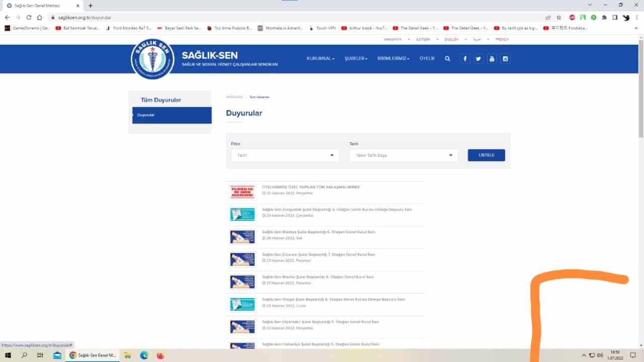Select Duyurular in the left sidebar

172,115
